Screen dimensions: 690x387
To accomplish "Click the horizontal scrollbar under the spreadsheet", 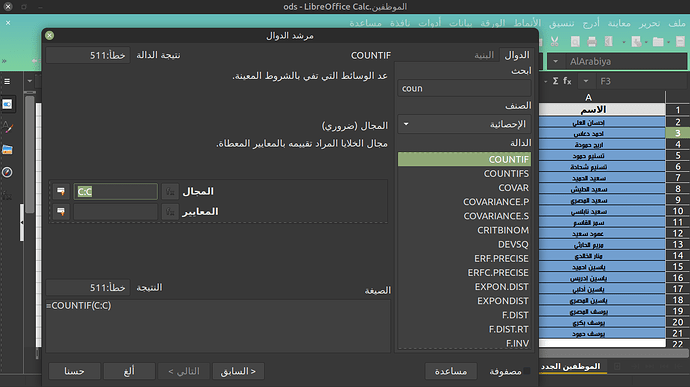I will tap(614, 353).
